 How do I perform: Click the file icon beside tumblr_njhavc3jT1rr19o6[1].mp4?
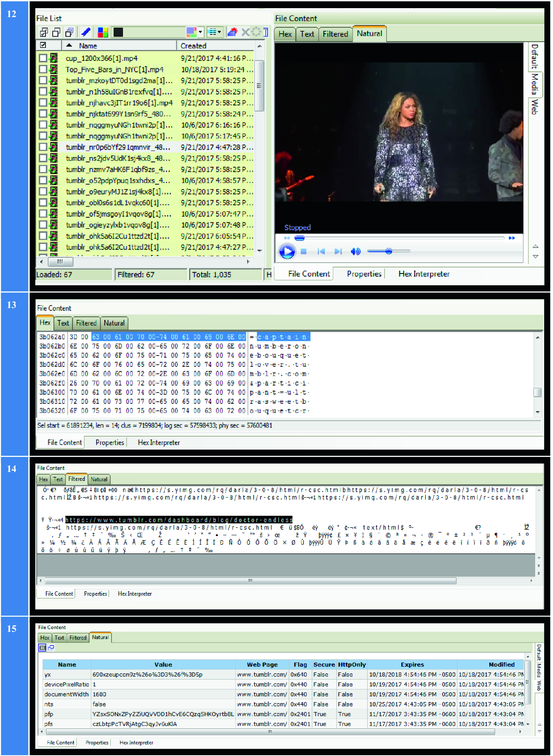coord(53,103)
